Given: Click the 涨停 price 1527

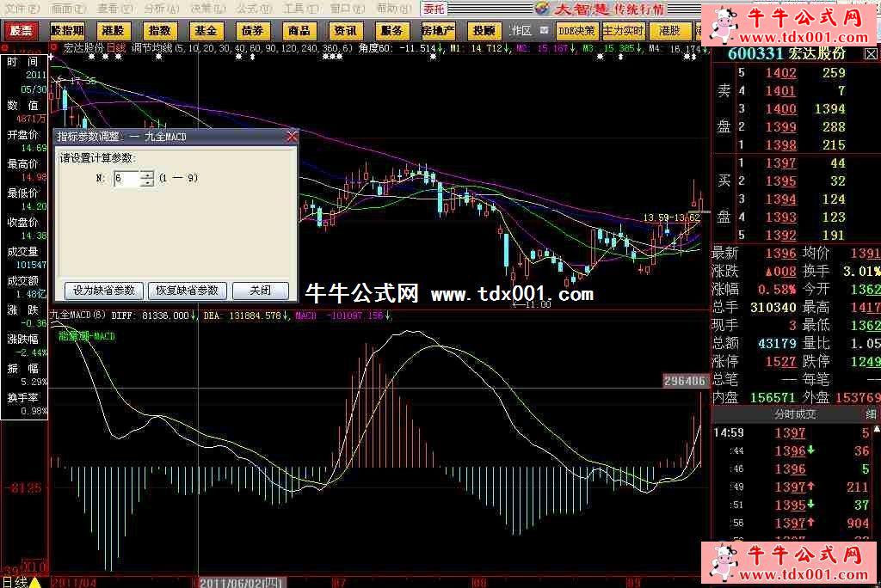Looking at the screenshot, I should pyautogui.click(x=781, y=362).
